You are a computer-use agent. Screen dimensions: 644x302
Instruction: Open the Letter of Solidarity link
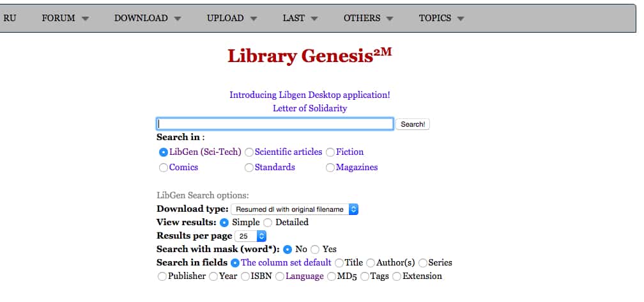(x=309, y=108)
